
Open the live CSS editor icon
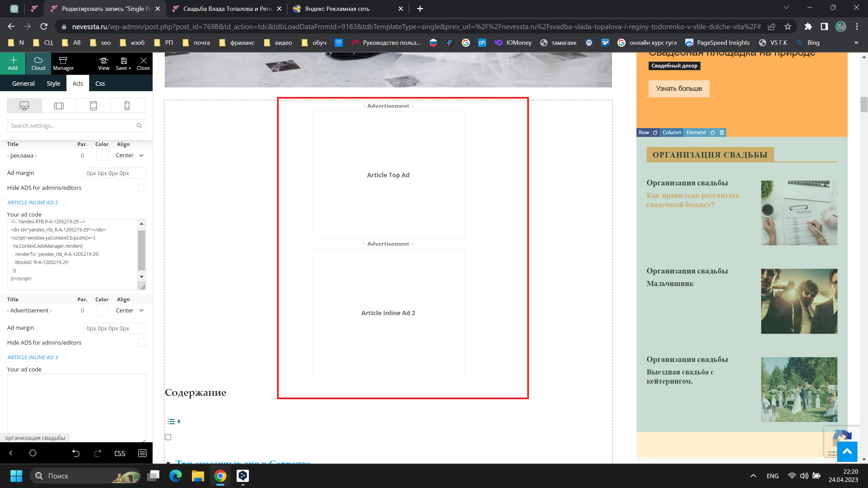click(x=120, y=453)
